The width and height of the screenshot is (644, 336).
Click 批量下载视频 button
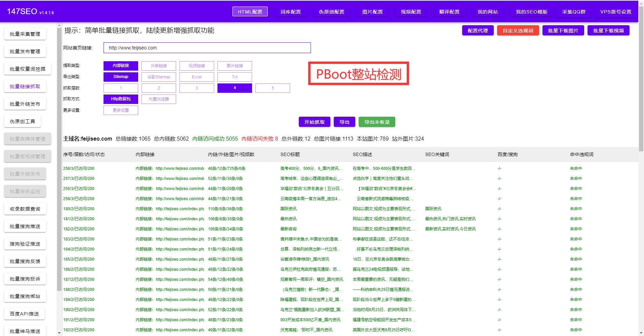pyautogui.click(x=608, y=31)
